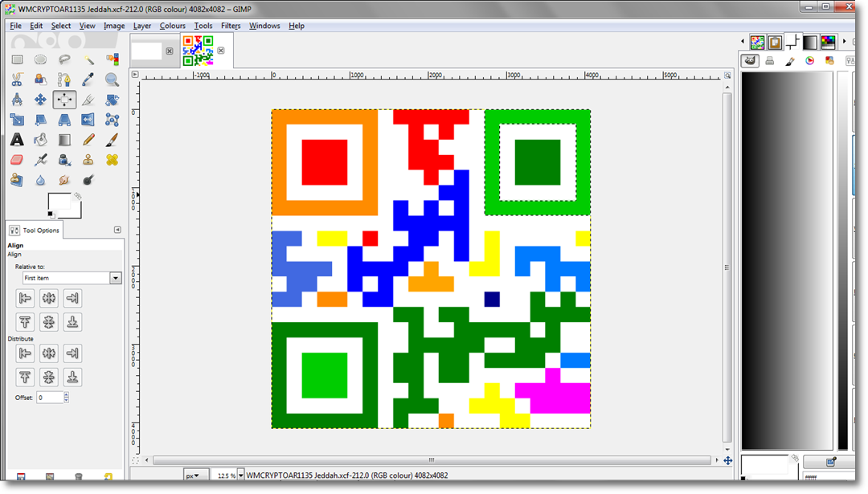This screenshot has height=494, width=868.
Task: Select the Move tool
Action: click(40, 100)
